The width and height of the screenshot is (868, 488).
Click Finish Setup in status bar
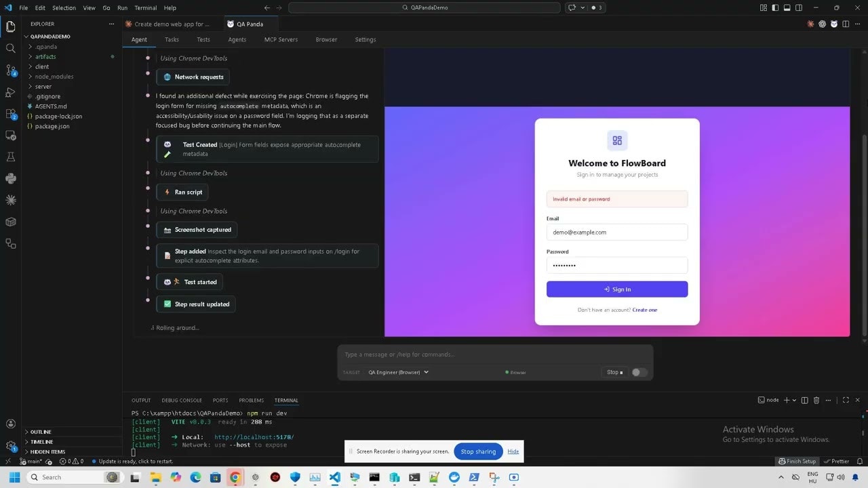pyautogui.click(x=797, y=461)
